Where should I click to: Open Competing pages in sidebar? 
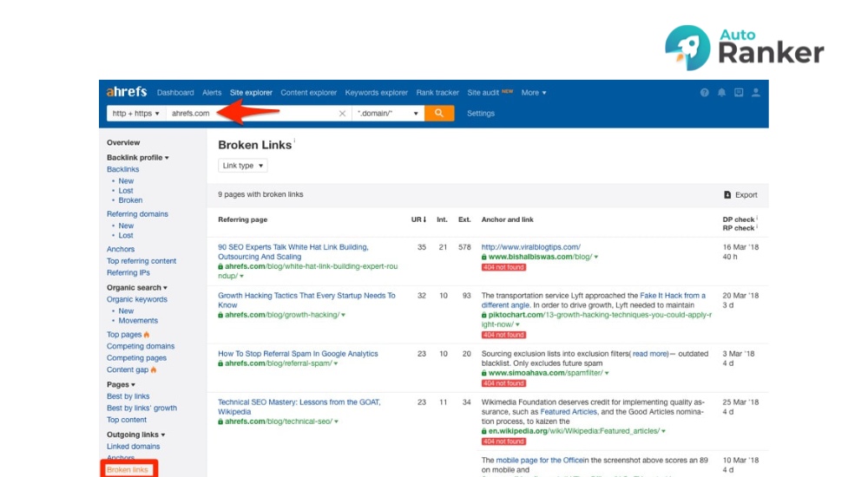click(x=137, y=358)
